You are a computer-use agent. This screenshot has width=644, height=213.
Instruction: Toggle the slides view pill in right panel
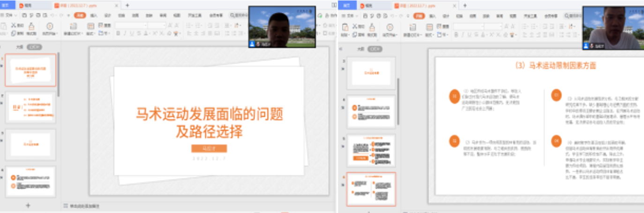pyautogui.click(x=374, y=49)
